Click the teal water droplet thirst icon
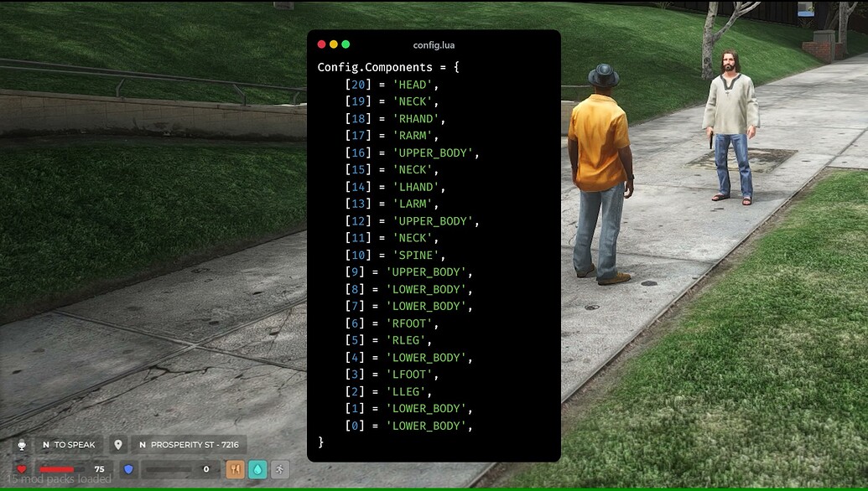868x491 pixels. [257, 470]
